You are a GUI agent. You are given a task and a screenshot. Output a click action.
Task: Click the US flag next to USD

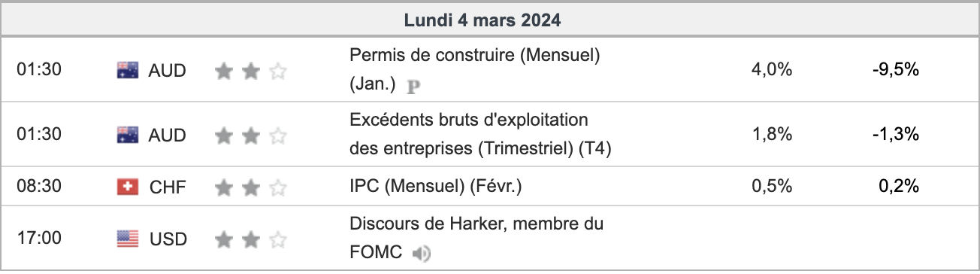[128, 239]
